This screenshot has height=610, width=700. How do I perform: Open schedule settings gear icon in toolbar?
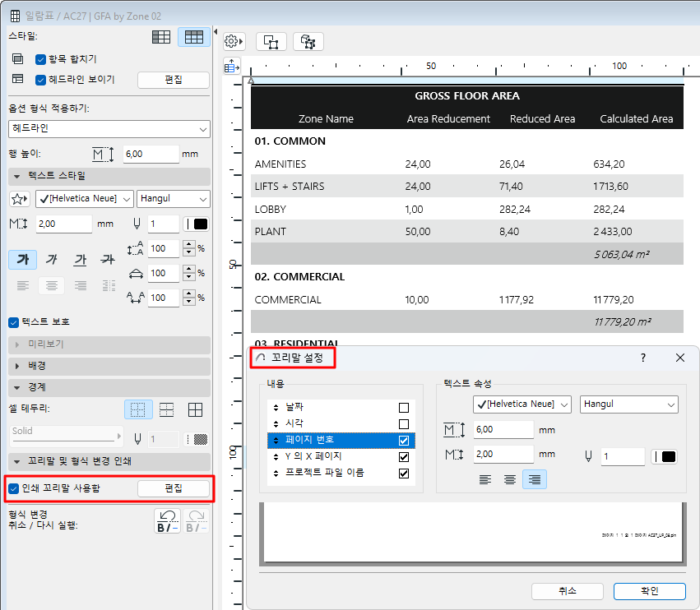point(234,41)
